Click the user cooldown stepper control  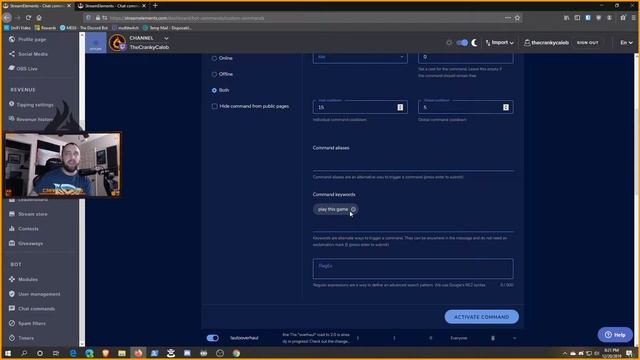pos(400,107)
